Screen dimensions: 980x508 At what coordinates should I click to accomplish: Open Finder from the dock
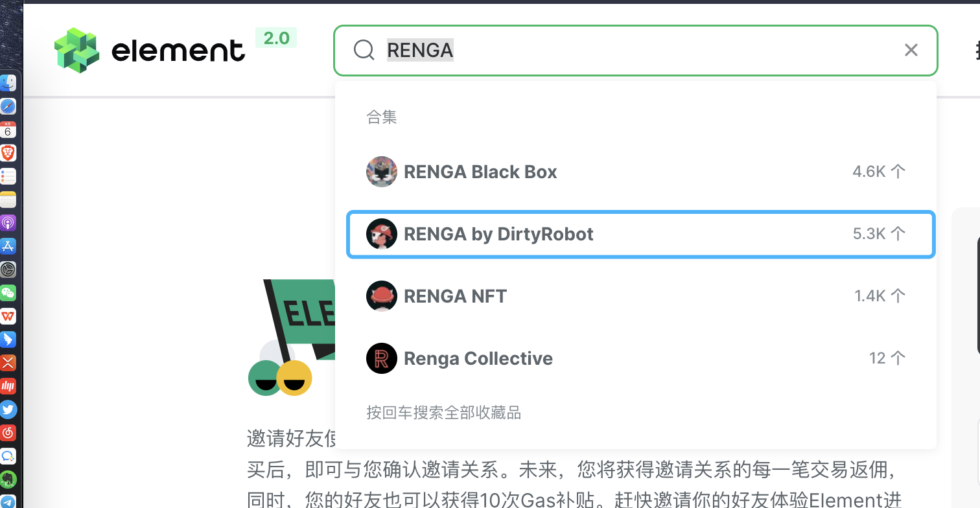(8, 83)
